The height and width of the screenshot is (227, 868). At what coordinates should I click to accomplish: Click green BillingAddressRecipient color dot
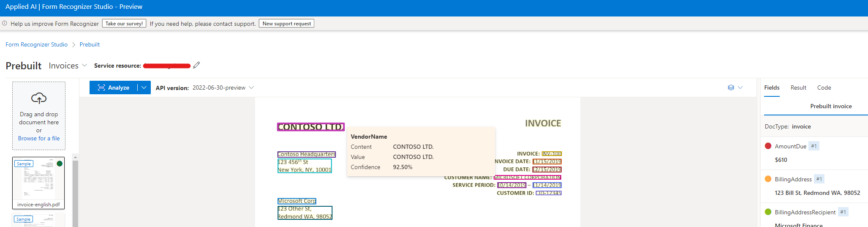[768, 212]
